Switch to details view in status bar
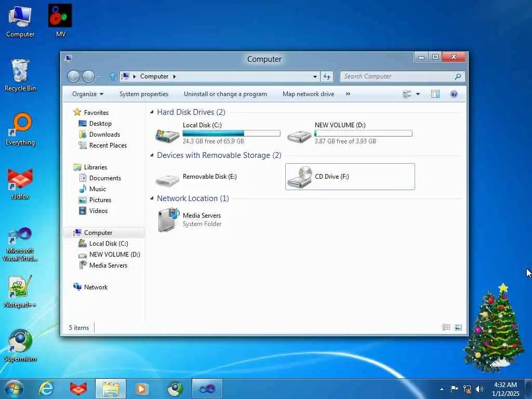532x399 pixels. click(446, 327)
